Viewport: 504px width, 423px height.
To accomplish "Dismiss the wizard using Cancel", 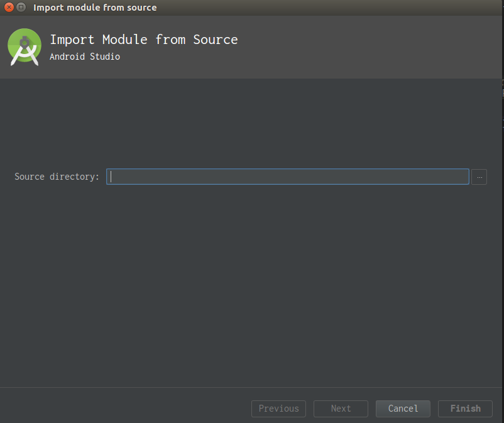I will (x=403, y=409).
